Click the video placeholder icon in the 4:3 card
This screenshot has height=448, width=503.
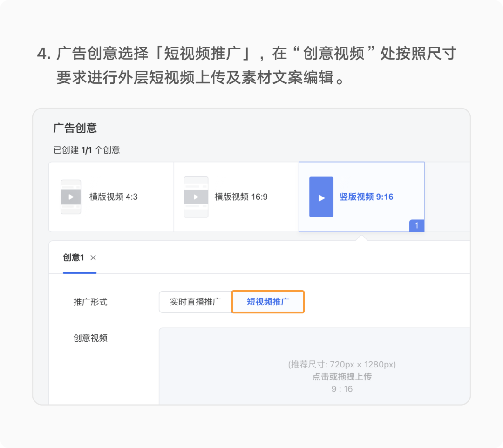(71, 197)
